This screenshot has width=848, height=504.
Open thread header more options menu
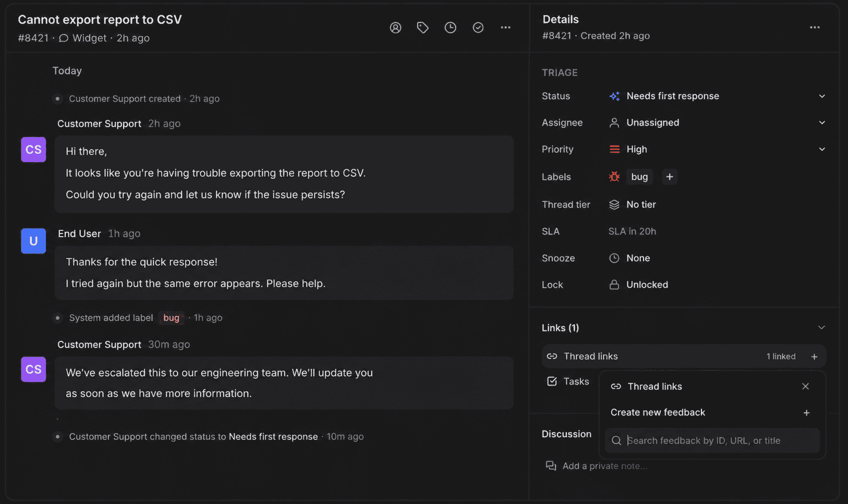(x=506, y=28)
